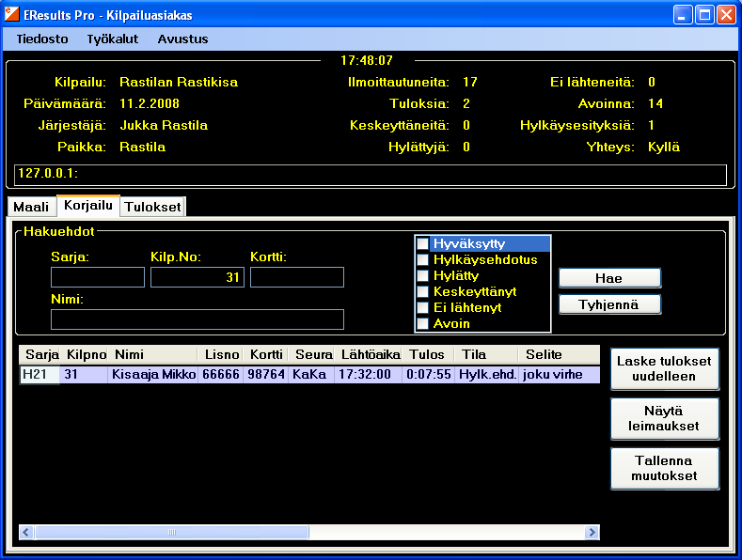Viewport: 742px width, 560px height.
Task: Enable the Avoin checkbox
Action: pyautogui.click(x=422, y=323)
